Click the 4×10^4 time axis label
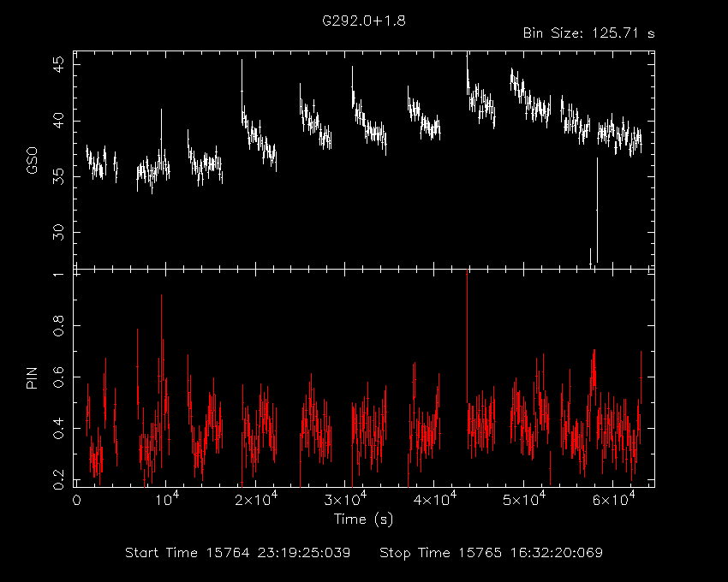Viewport: 728px width, 582px height. tap(434, 498)
